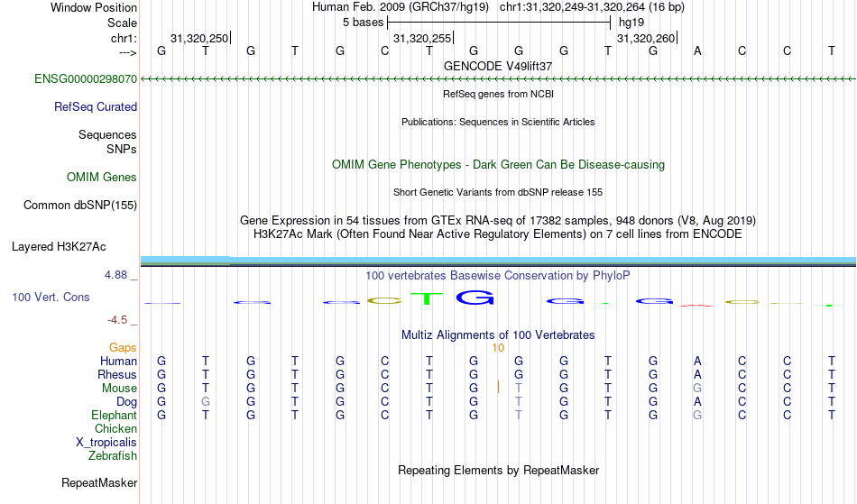Screen dimensions: 857x504
Task: Click Short Genetic Variants from dbSNP title
Action: [498, 192]
